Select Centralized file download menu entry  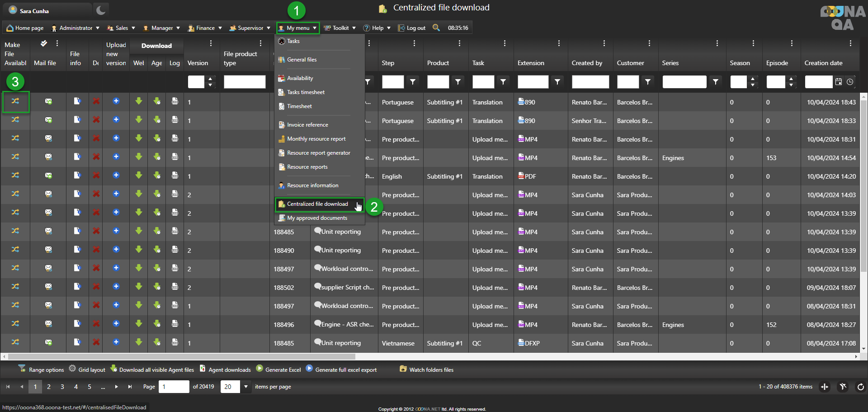pos(317,204)
